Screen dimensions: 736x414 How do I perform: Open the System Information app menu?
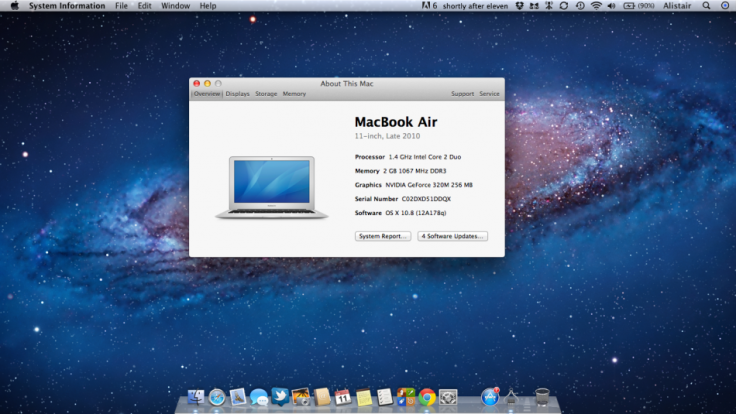(67, 6)
